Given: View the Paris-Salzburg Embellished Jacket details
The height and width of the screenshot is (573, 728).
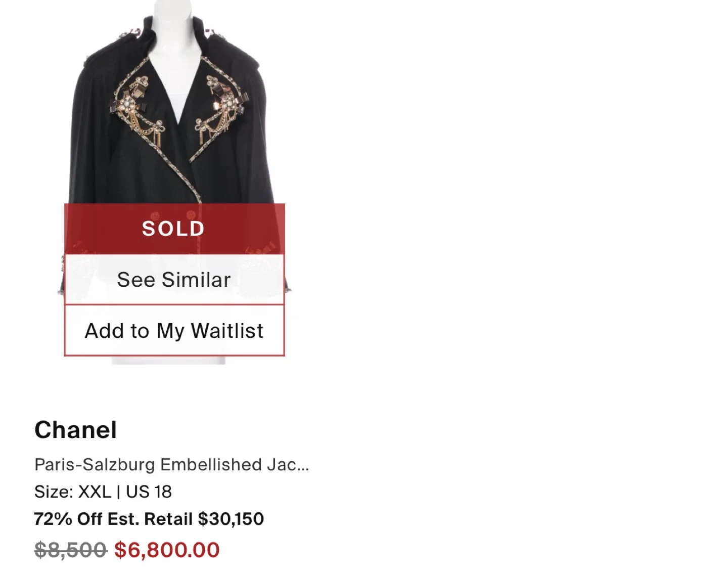Looking at the screenshot, I should pos(172,464).
